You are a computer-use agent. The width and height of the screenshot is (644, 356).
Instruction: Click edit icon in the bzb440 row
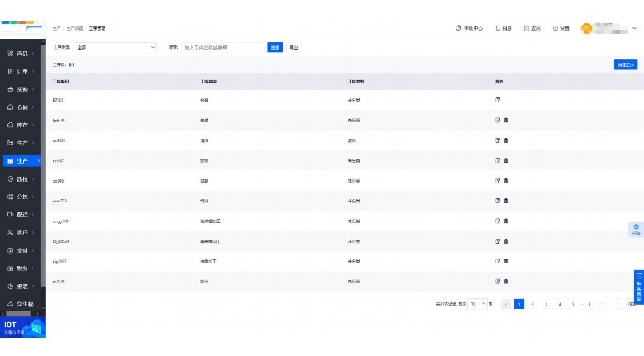tap(498, 120)
